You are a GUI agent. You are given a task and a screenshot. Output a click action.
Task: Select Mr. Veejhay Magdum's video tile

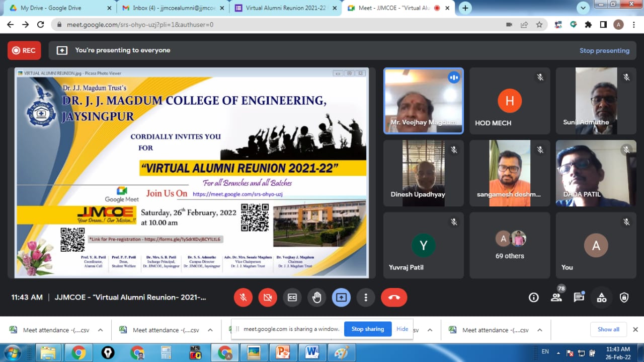tap(424, 101)
